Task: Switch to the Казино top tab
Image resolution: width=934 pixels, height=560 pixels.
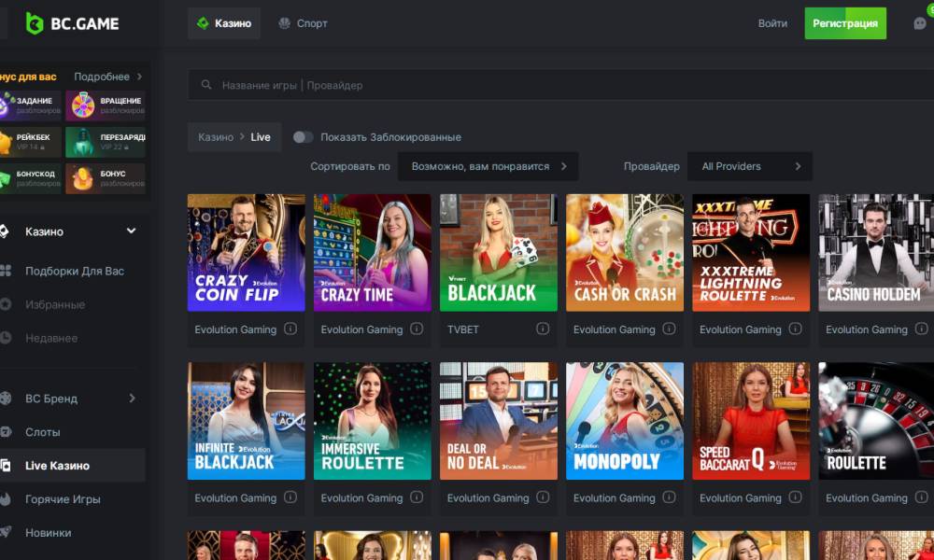Action: click(x=224, y=23)
